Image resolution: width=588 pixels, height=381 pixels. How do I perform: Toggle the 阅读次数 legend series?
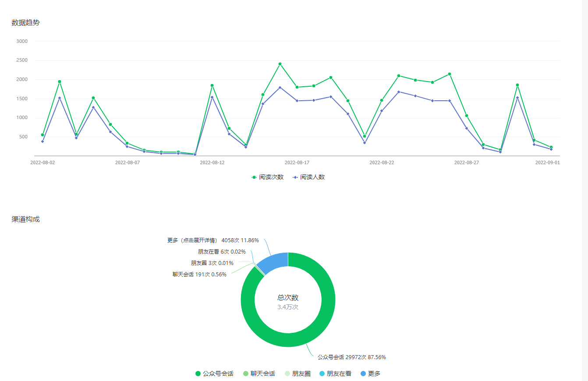(x=267, y=177)
